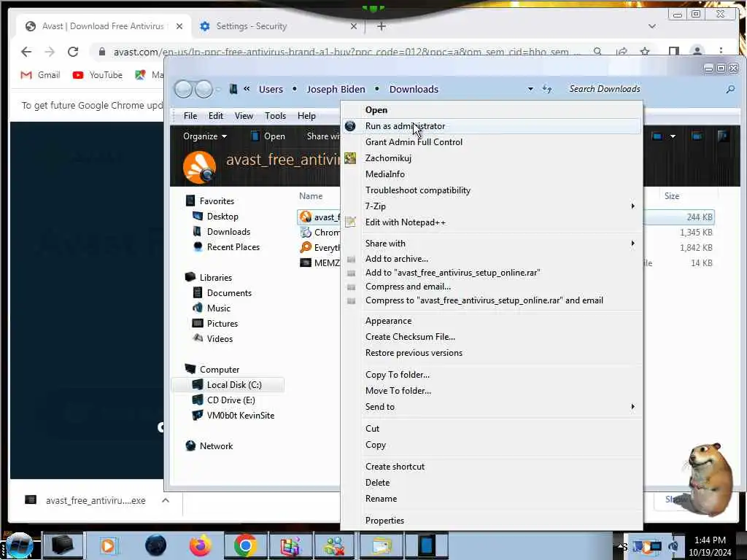Open the YouTube bookmark
The width and height of the screenshot is (747, 560).
[98, 75]
